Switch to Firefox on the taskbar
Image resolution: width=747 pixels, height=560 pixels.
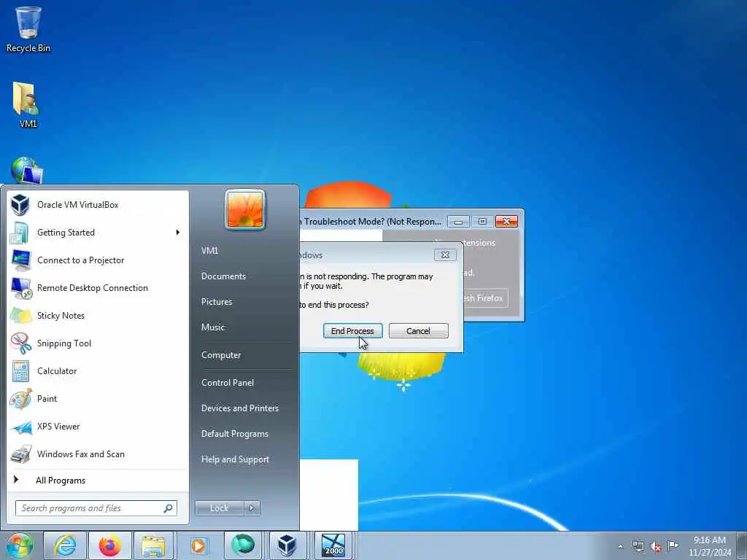pyautogui.click(x=110, y=545)
